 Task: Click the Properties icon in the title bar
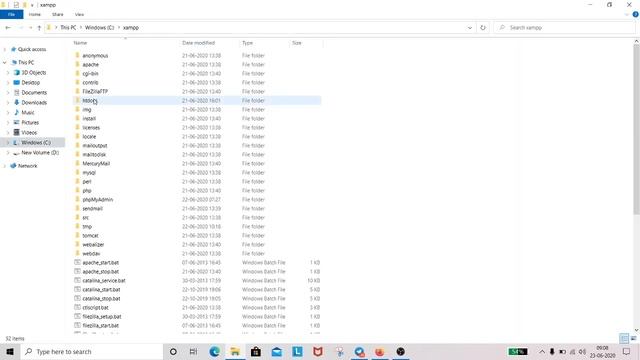pos(16,5)
